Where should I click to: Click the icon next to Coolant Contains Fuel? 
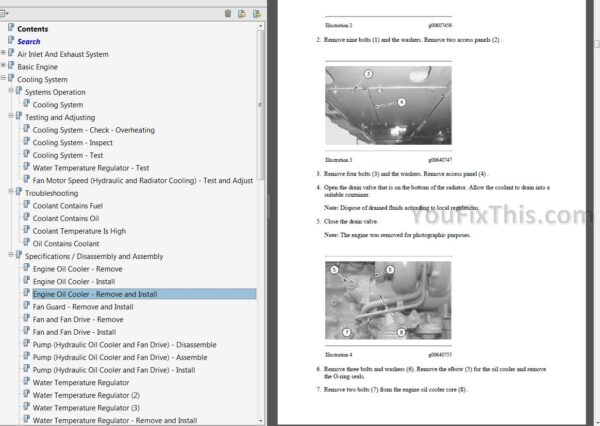click(x=26, y=205)
